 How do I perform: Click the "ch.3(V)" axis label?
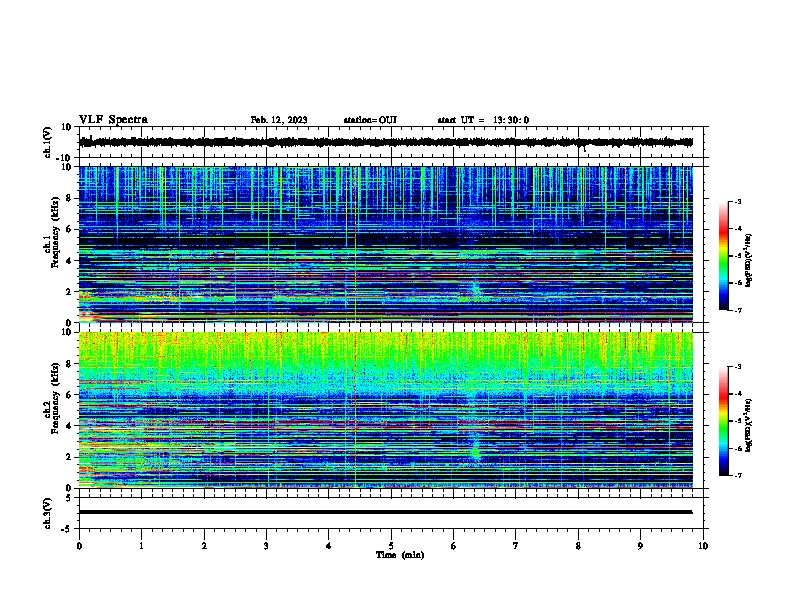(x=48, y=513)
